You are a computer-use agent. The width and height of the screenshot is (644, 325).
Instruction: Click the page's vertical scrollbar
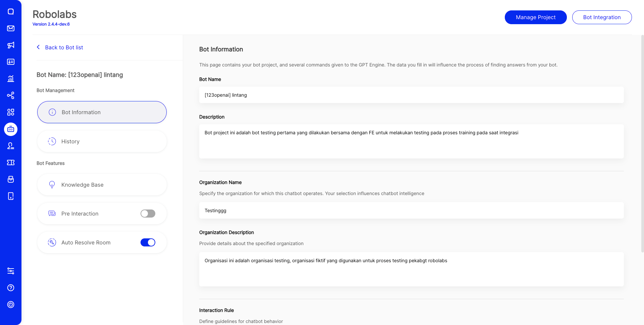642,144
